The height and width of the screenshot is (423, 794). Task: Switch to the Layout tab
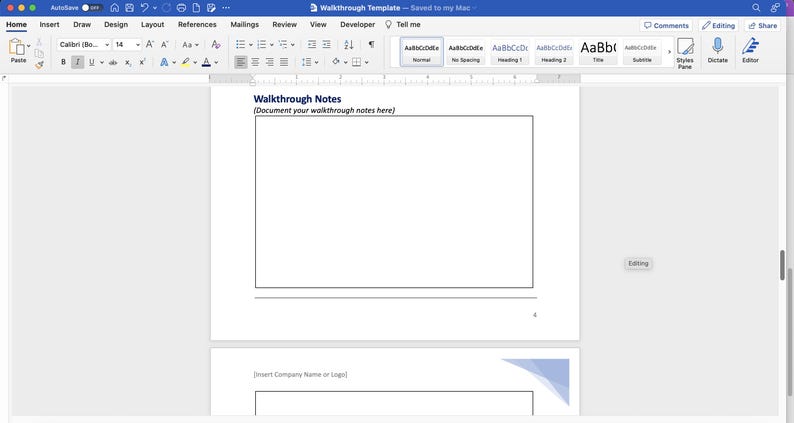point(152,24)
